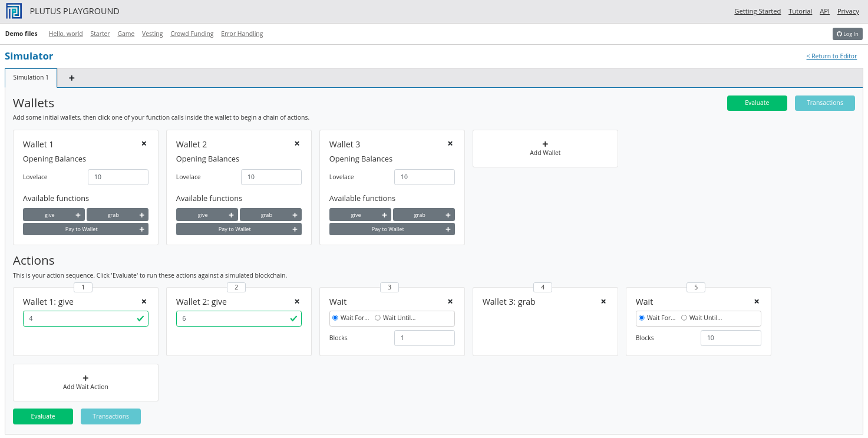Viewport: 868px width, 438px height.
Task: Add a new simulation tab with plus icon
Action: point(72,78)
